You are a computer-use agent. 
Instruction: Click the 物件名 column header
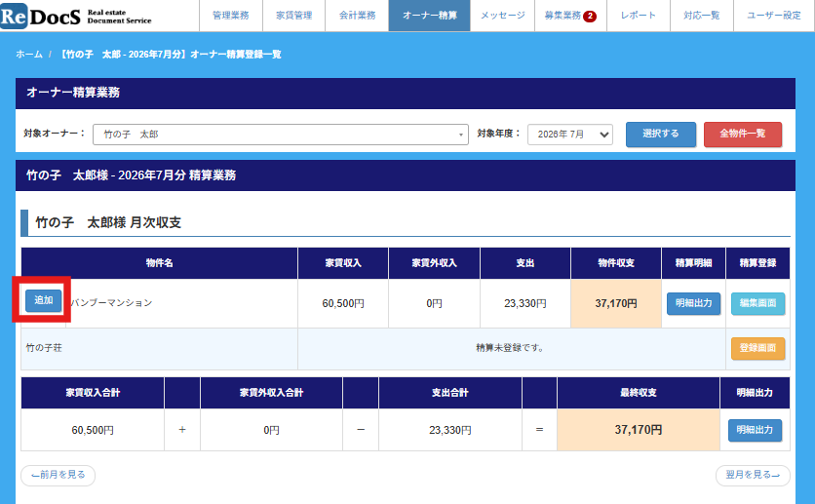[x=160, y=263]
